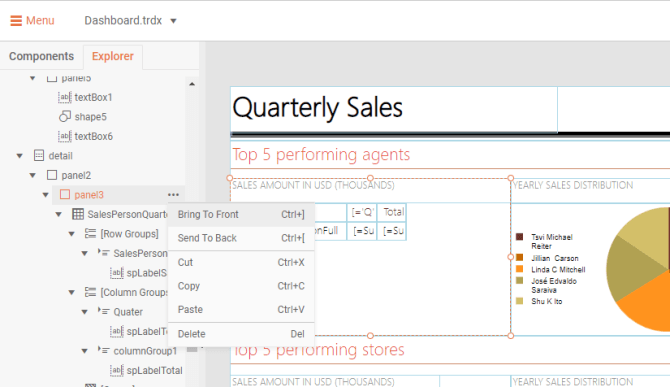The image size is (670, 387).
Task: Select textBox1 in the explorer tree
Action: (x=93, y=97)
